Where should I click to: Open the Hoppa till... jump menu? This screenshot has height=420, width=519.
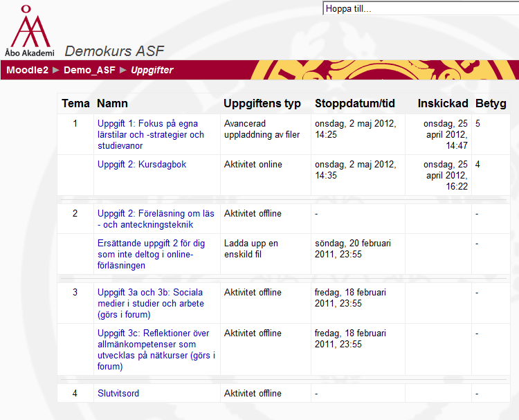pos(421,8)
